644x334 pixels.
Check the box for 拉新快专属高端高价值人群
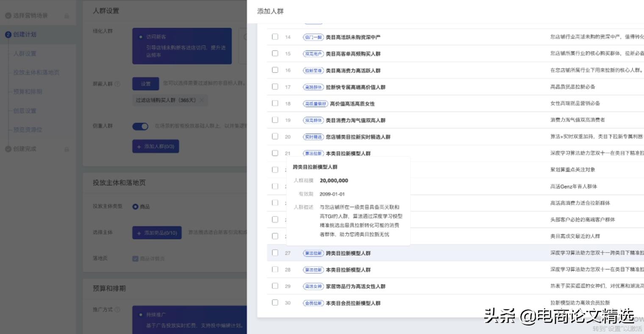tap(275, 87)
